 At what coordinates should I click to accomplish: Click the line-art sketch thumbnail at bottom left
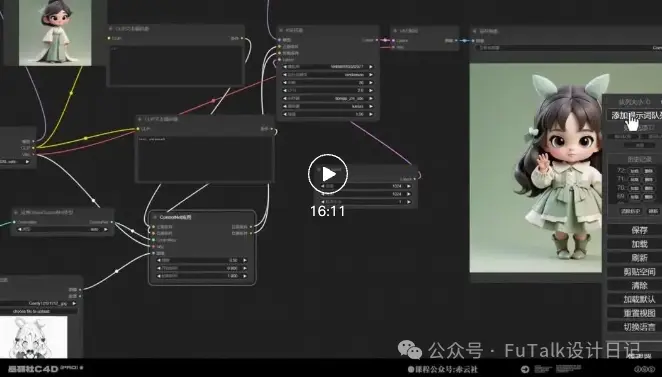click(34, 337)
